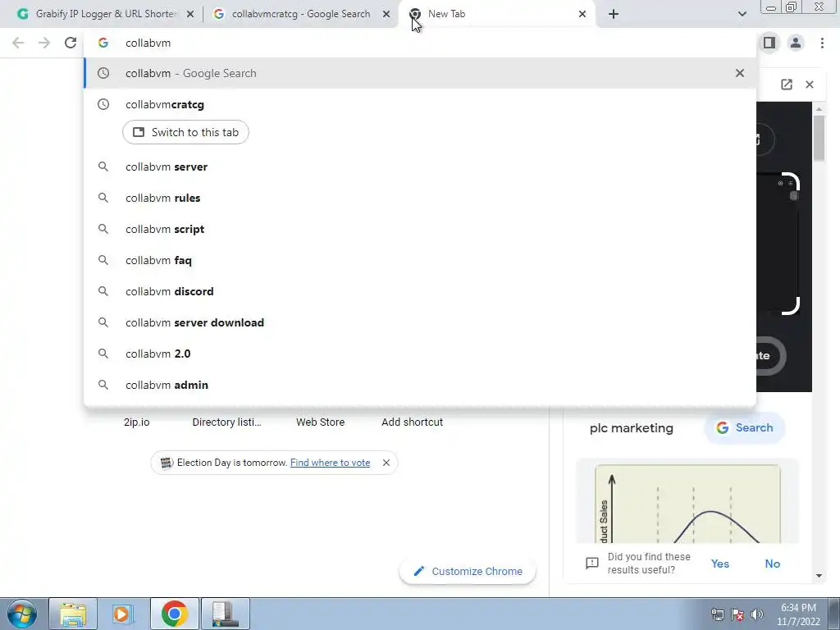Click Chrome icon in taskbar

174,614
